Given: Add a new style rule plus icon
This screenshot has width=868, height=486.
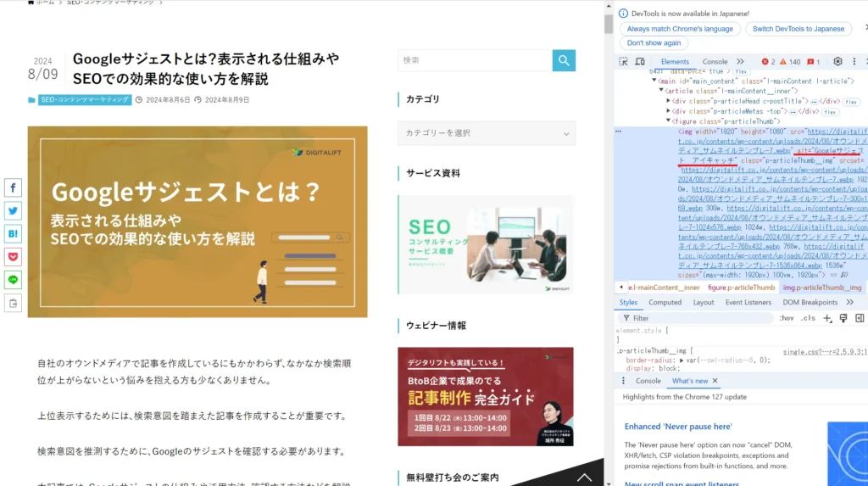Looking at the screenshot, I should click(827, 318).
